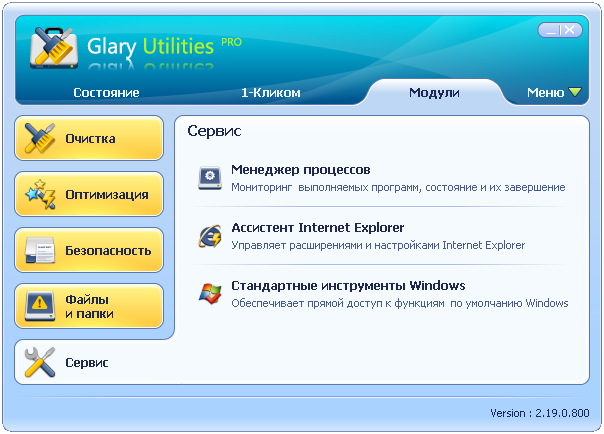This screenshot has width=604, height=434.
Task: Click the green Меню arrow
Action: (575, 92)
